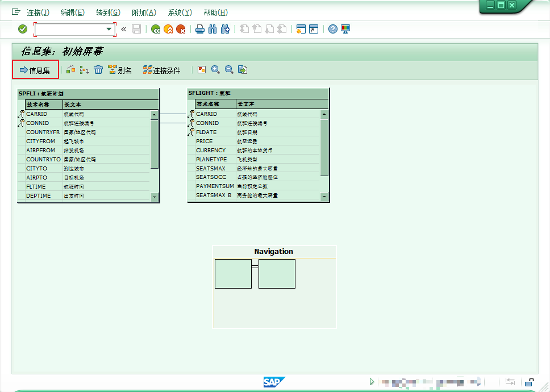Image resolution: width=550 pixels, height=392 pixels.
Task: Click the green Back arrow icon
Action: point(155,29)
